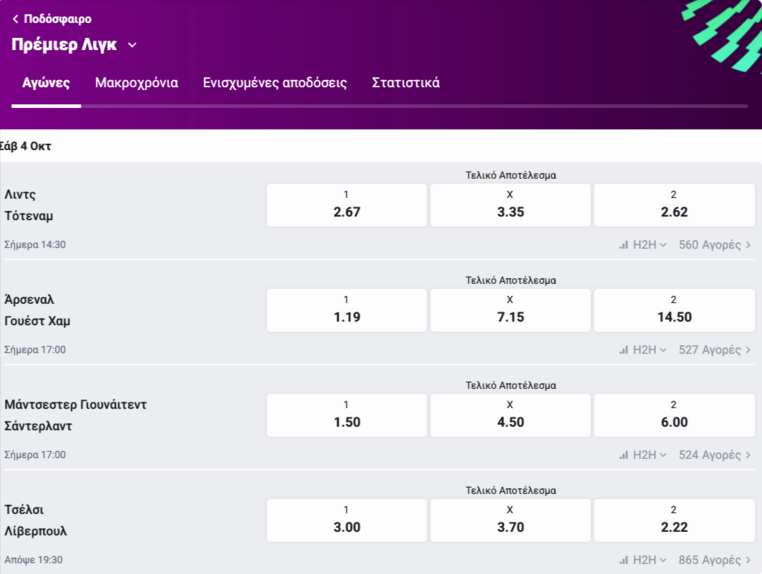The image size is (762, 574).
Task: Open 560 Αγορές link for Λιντς match
Action: click(x=714, y=245)
